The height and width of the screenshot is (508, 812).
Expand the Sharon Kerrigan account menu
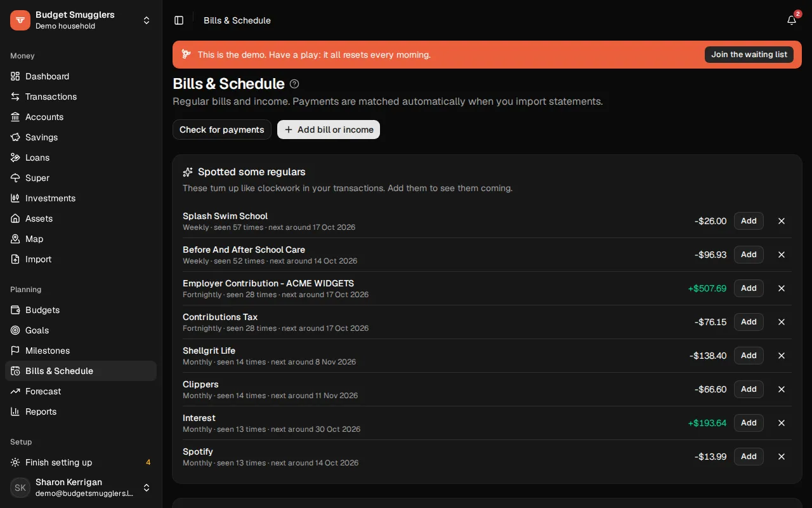(147, 488)
